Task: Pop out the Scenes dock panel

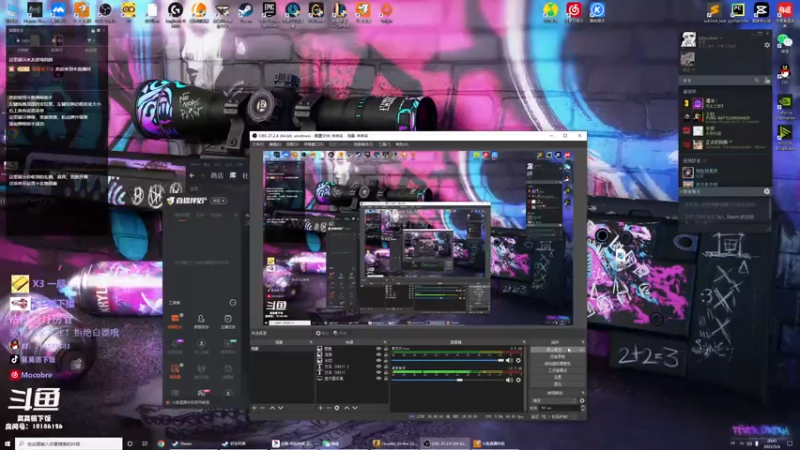Action: pyautogui.click(x=311, y=342)
